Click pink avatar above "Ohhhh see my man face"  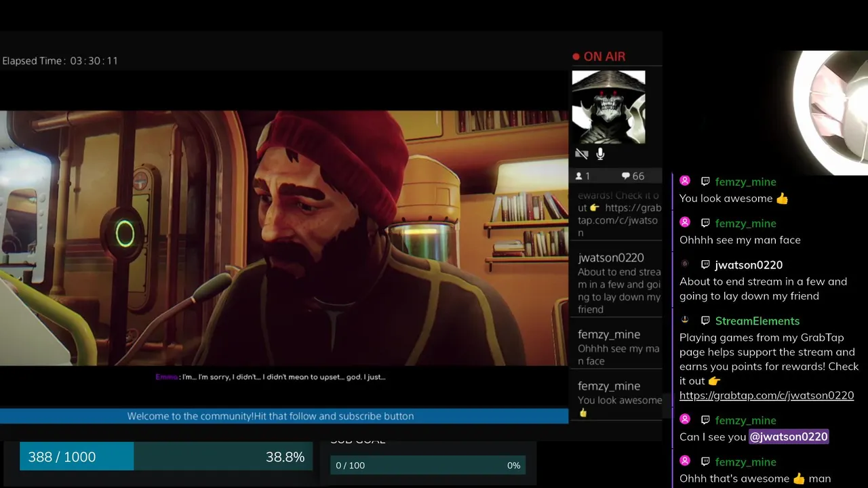click(685, 222)
